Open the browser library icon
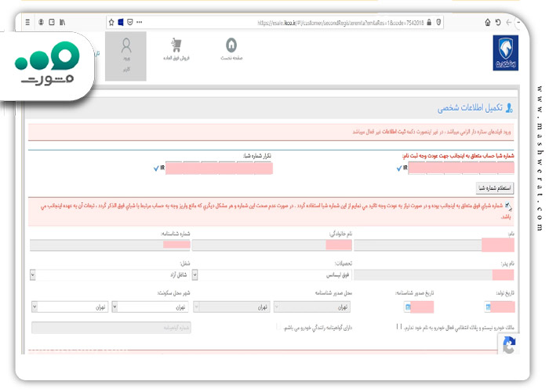The image size is (549, 392). pos(62,23)
